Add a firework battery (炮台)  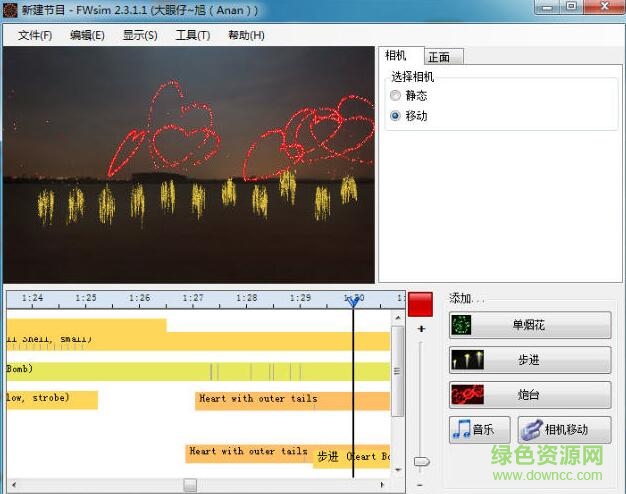point(529,394)
